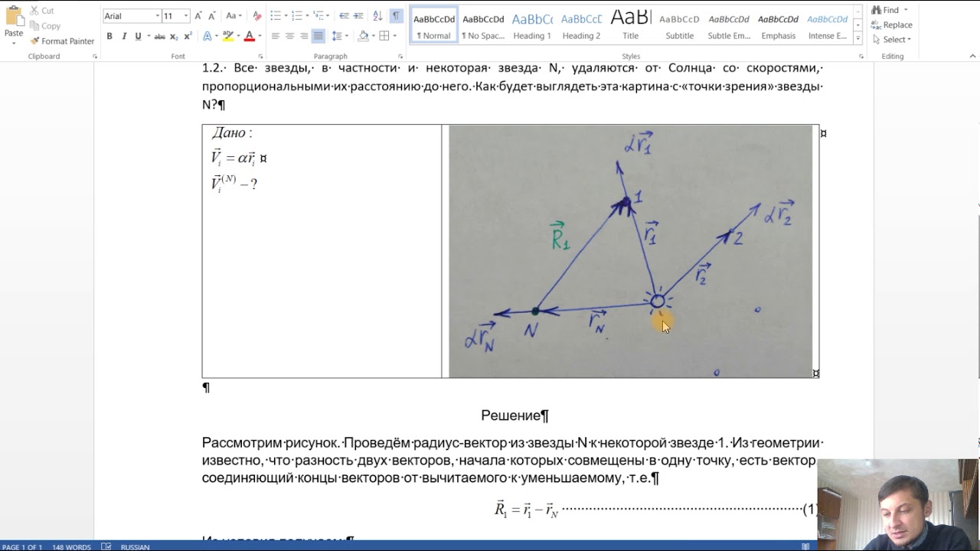Screen dimensions: 980x551
Task: Open the underline style dropdown arrow
Action: click(147, 36)
